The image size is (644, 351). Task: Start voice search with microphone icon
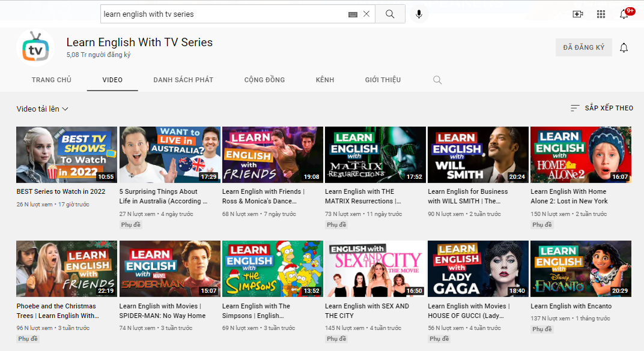[x=419, y=14]
